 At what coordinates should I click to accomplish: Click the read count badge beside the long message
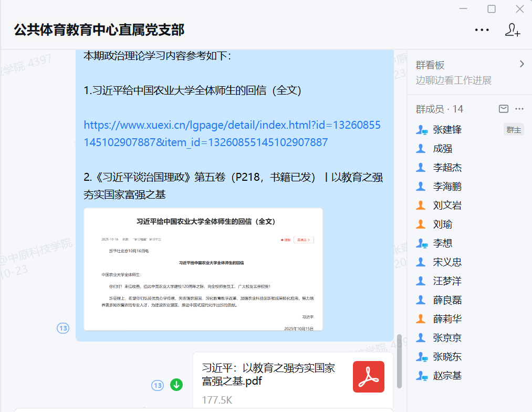(63, 328)
